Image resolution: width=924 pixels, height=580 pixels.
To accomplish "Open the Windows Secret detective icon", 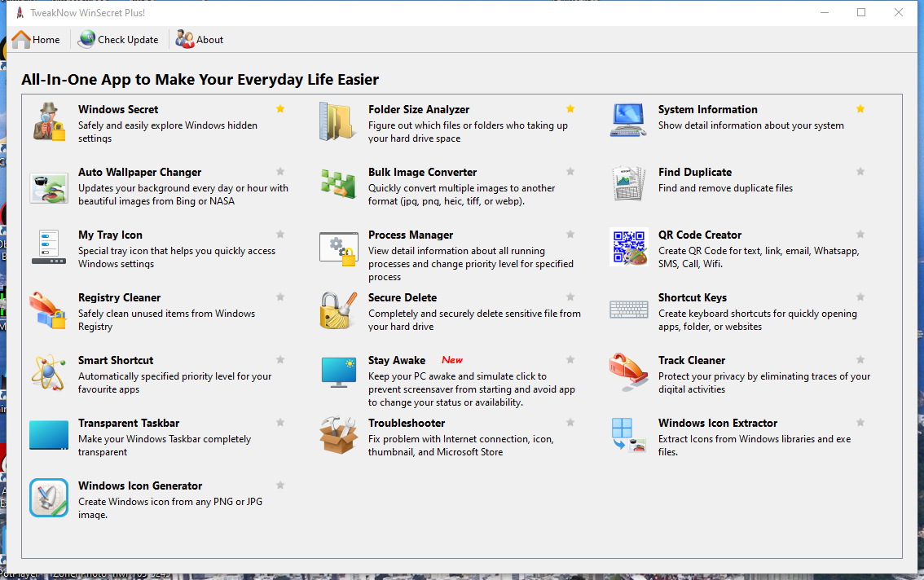I will (48, 122).
